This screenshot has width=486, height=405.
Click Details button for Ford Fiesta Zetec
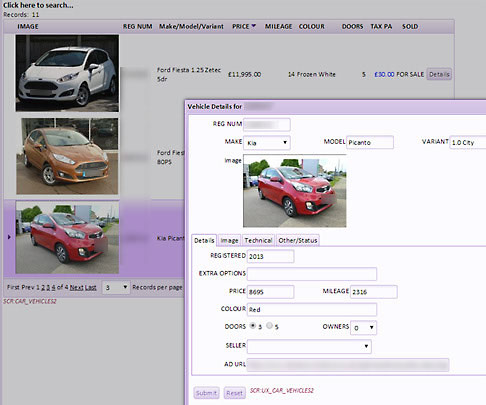point(439,74)
